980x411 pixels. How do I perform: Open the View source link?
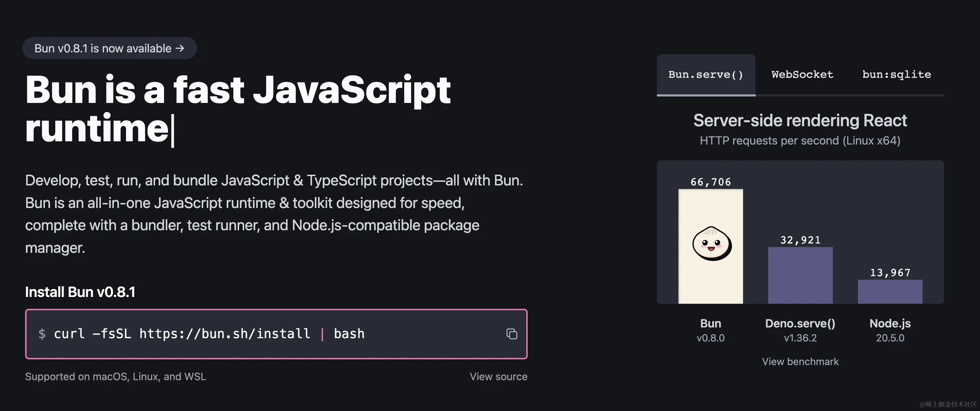click(x=498, y=377)
